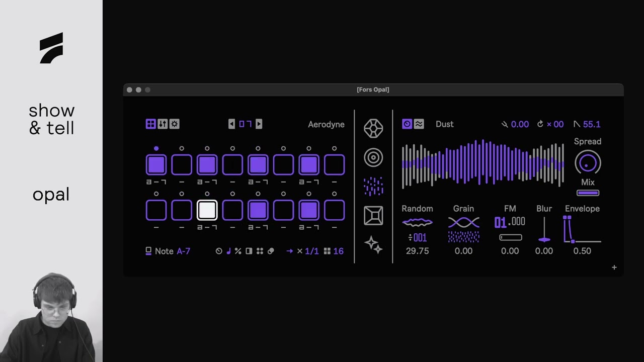The width and height of the screenshot is (644, 362).
Task: Select the half-filled square icon
Action: (249, 251)
